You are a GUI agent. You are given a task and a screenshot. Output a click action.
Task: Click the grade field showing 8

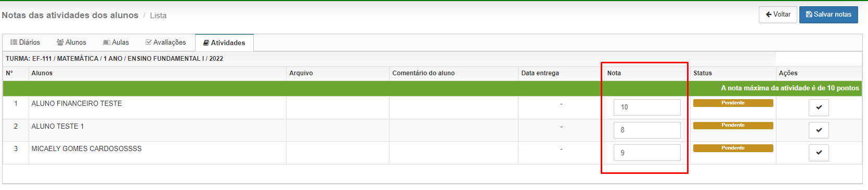(x=647, y=130)
